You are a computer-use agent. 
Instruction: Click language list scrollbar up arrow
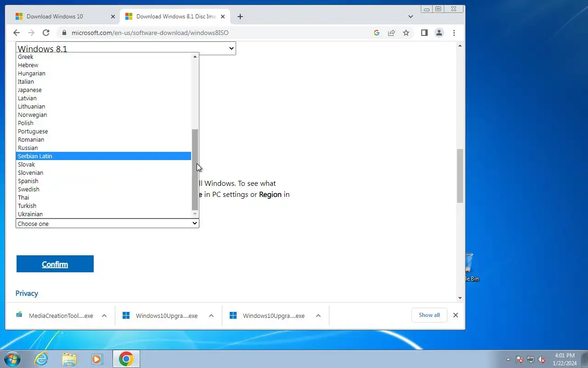coord(195,57)
